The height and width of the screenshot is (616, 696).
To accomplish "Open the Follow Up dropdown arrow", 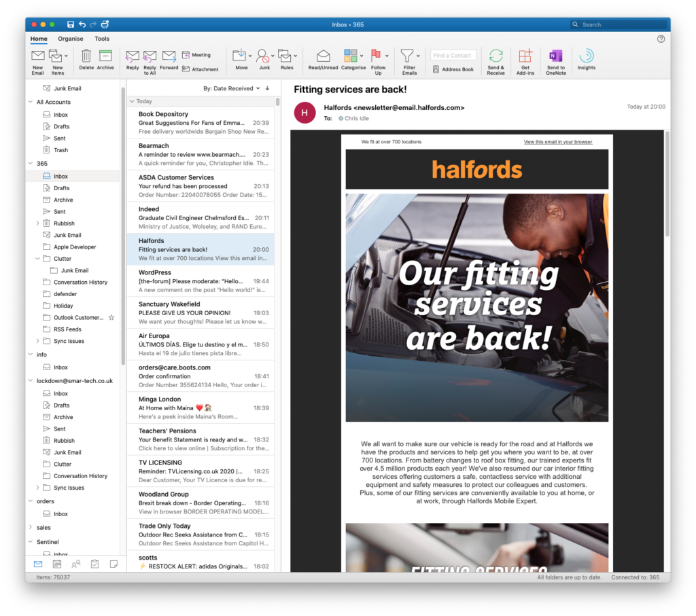I will click(x=387, y=56).
